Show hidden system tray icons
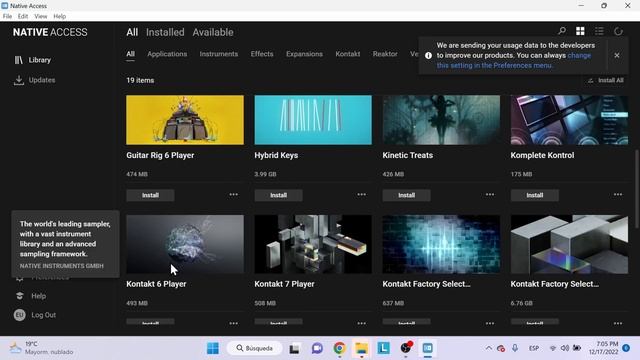Viewport: 640px width, 360px height. click(489, 348)
